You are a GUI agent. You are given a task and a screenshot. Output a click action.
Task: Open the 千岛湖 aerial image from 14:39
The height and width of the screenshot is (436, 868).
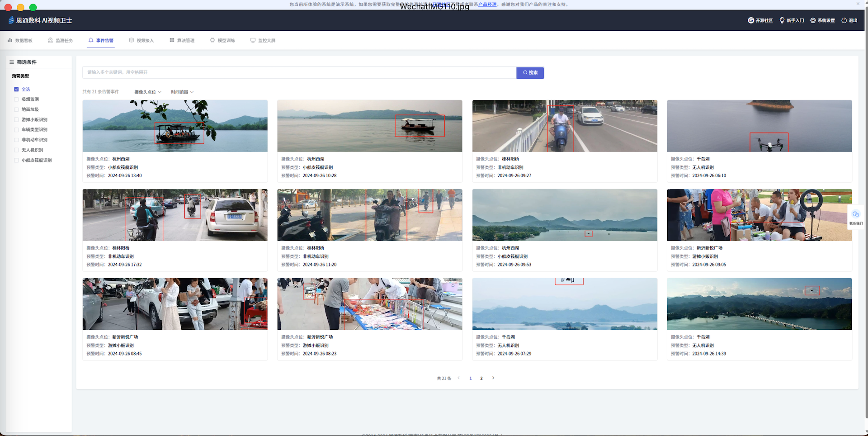click(759, 304)
